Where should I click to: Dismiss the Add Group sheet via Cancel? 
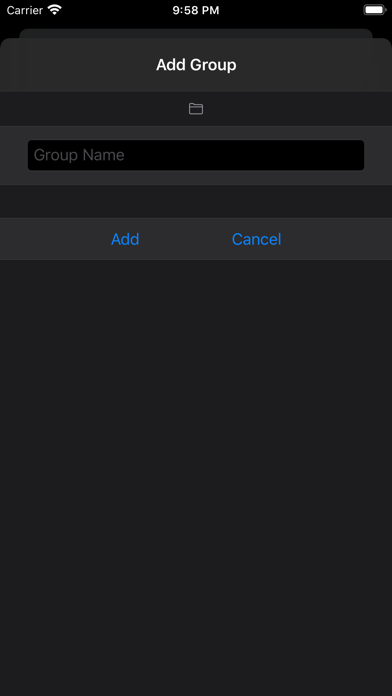pos(257,239)
